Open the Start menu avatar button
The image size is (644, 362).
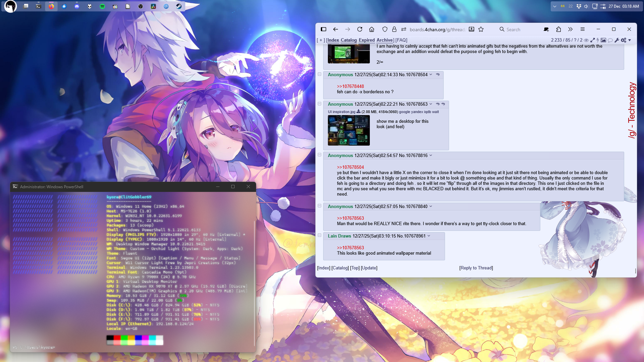coord(10,6)
